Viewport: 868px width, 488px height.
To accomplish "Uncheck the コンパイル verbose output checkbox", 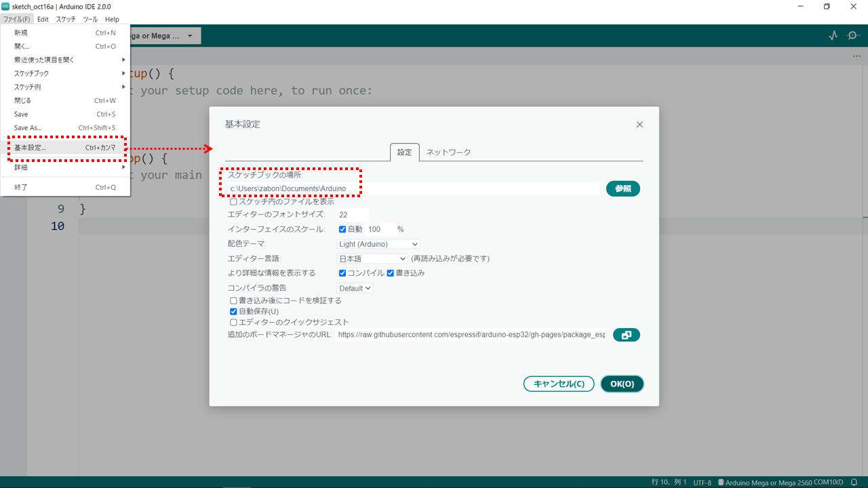I will (x=343, y=273).
